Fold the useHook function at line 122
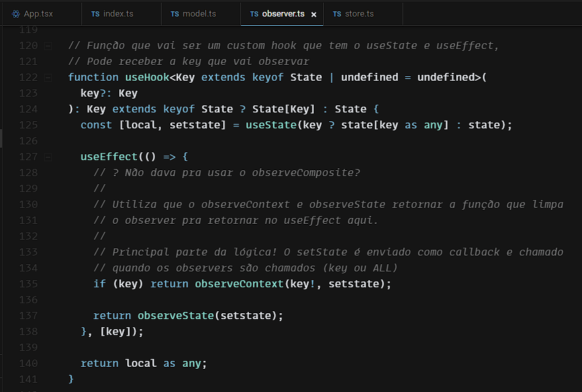Screen dimensions: 582x392 pyautogui.click(x=48, y=78)
